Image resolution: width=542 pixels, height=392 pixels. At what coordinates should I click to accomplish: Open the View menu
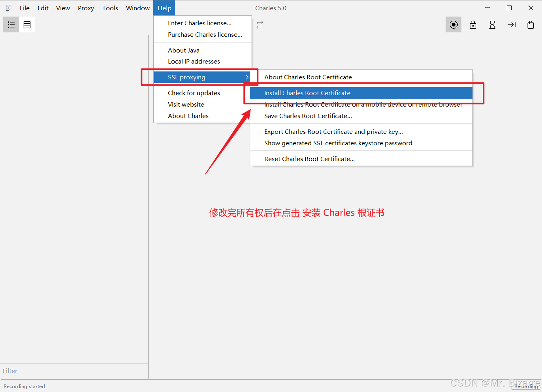tap(63, 8)
